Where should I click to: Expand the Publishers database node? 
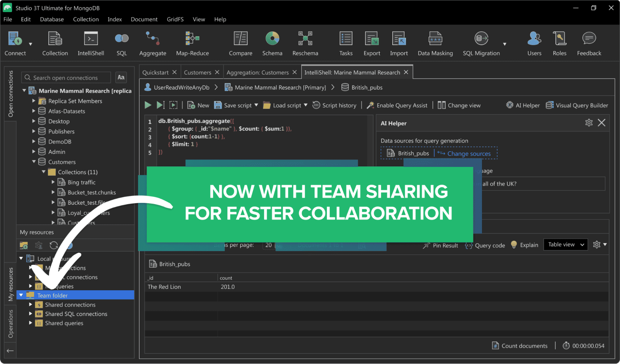(x=34, y=131)
